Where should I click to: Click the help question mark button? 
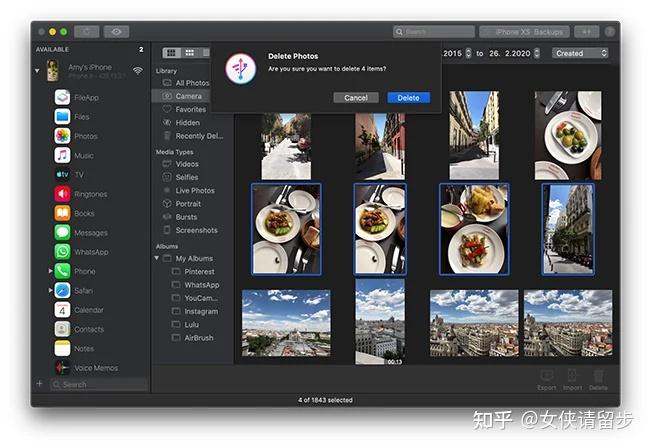(x=609, y=32)
